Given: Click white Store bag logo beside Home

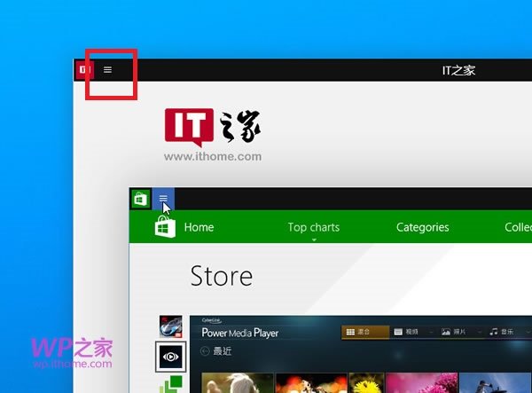Looking at the screenshot, I should (165, 227).
